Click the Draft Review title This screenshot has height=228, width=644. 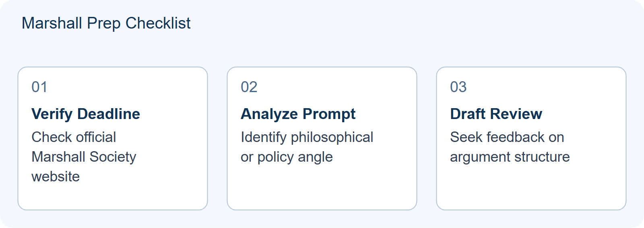click(x=496, y=114)
